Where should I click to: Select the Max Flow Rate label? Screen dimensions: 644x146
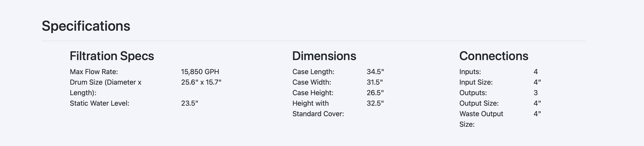tap(94, 72)
